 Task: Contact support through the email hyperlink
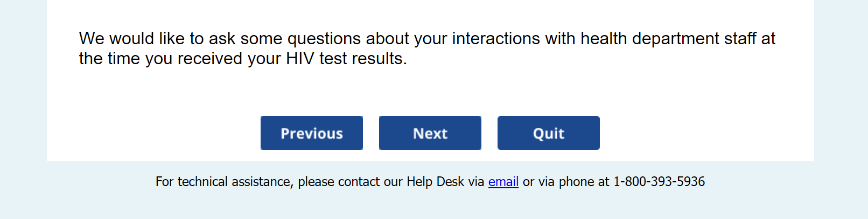pos(503,182)
